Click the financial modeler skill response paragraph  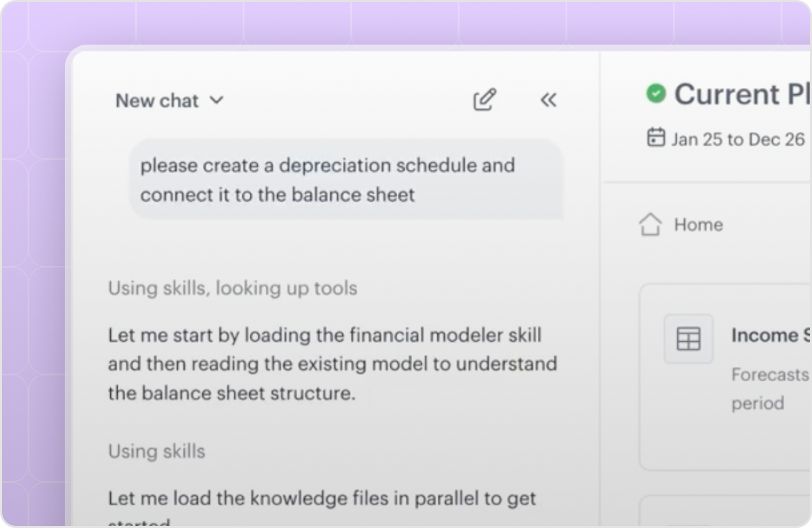pos(332,364)
